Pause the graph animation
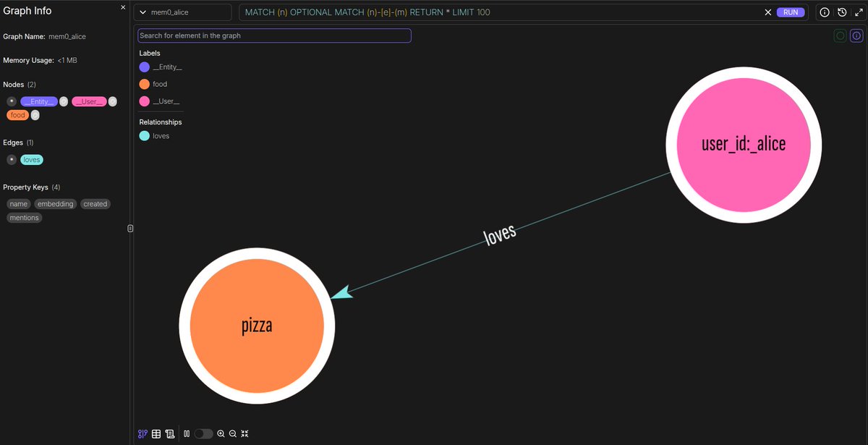The width and height of the screenshot is (868, 445). click(187, 433)
